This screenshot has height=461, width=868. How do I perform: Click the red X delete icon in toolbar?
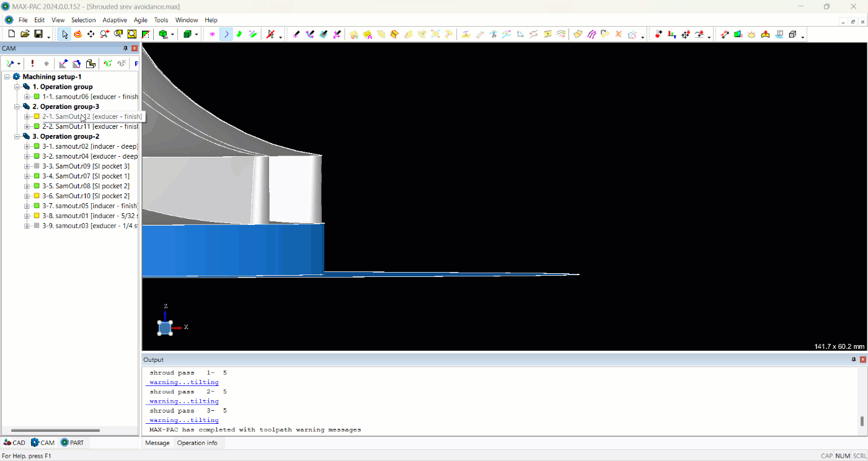click(618, 34)
